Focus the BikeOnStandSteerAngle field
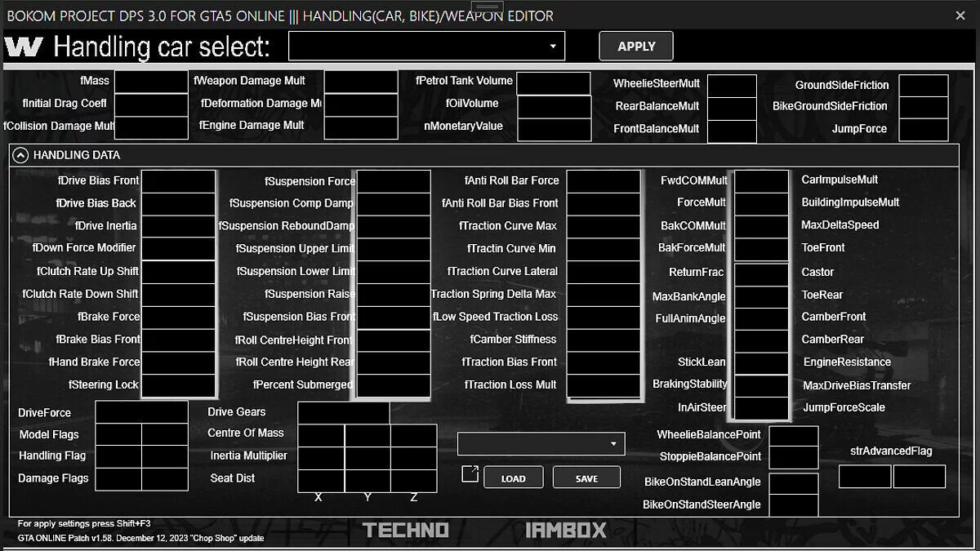Viewport: 980px width, 551px height. [x=794, y=505]
